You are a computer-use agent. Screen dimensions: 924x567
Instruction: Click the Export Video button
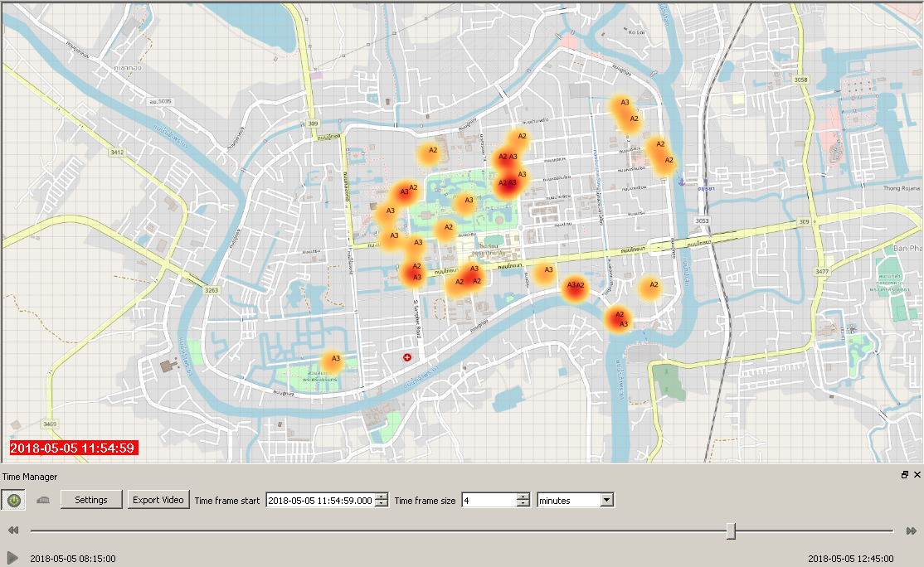[x=158, y=499]
